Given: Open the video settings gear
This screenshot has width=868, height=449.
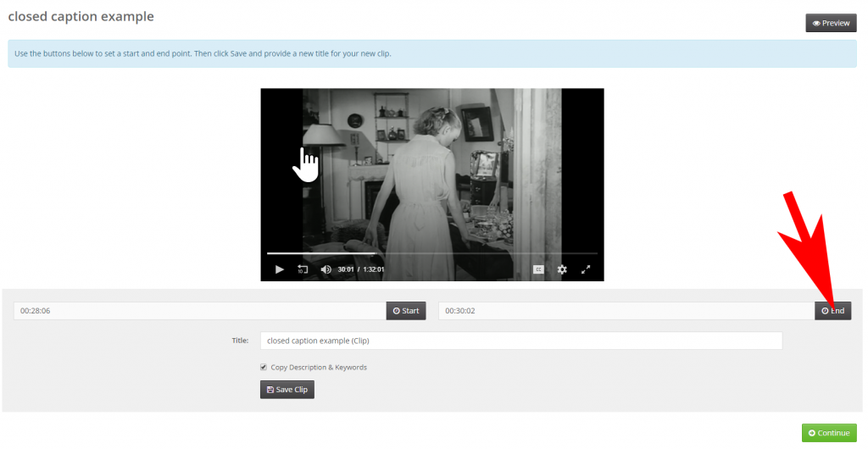Looking at the screenshot, I should coord(562,269).
